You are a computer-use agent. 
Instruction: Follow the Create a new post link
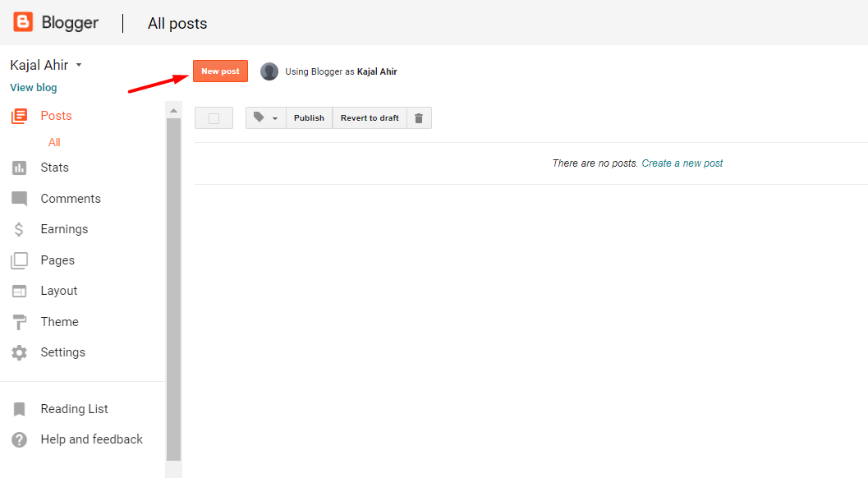click(682, 163)
